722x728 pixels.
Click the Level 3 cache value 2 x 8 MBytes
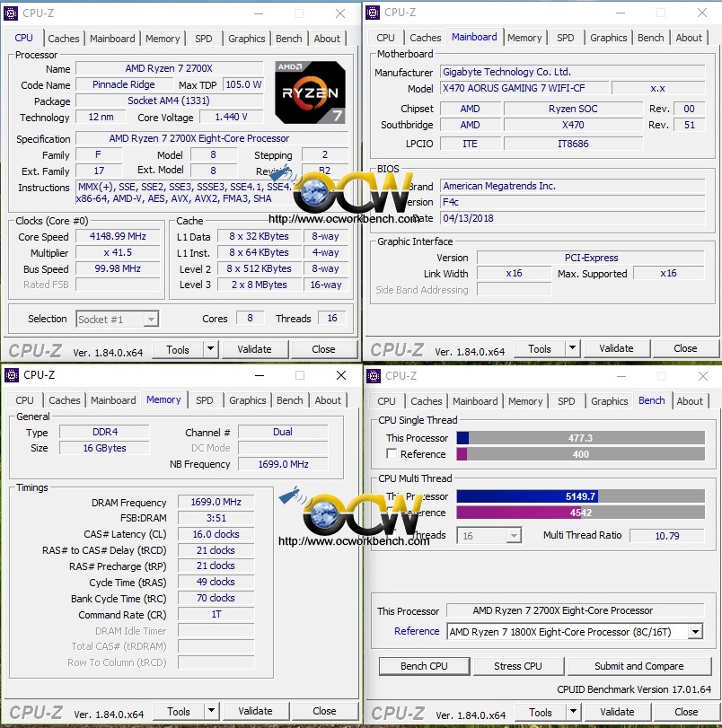[260, 285]
